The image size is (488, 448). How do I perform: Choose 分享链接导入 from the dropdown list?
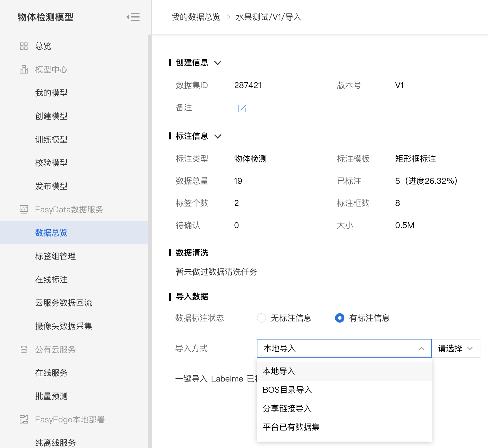[344, 408]
